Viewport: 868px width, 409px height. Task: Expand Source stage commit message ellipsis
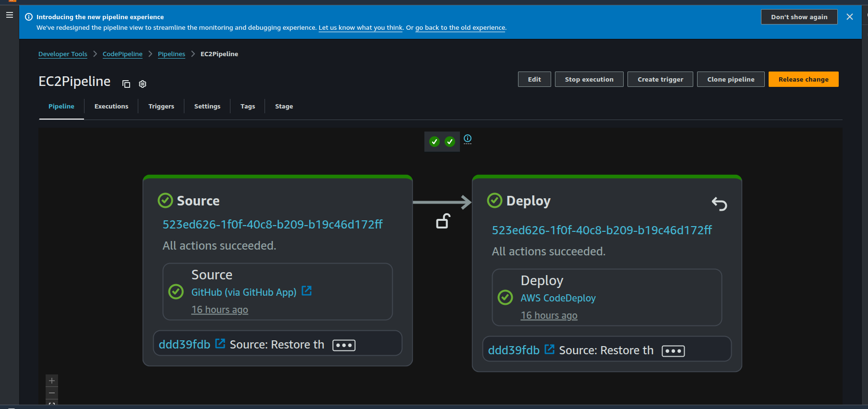344,345
